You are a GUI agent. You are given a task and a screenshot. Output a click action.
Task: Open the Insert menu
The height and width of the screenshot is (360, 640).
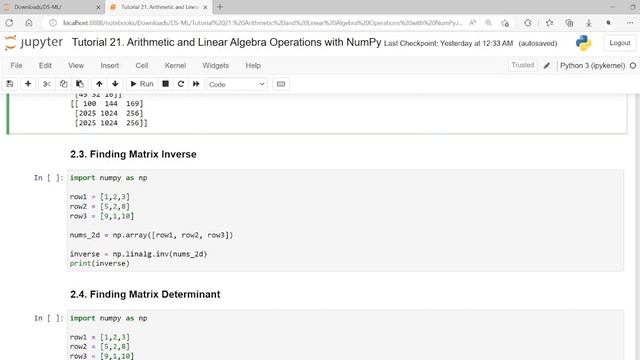click(110, 65)
